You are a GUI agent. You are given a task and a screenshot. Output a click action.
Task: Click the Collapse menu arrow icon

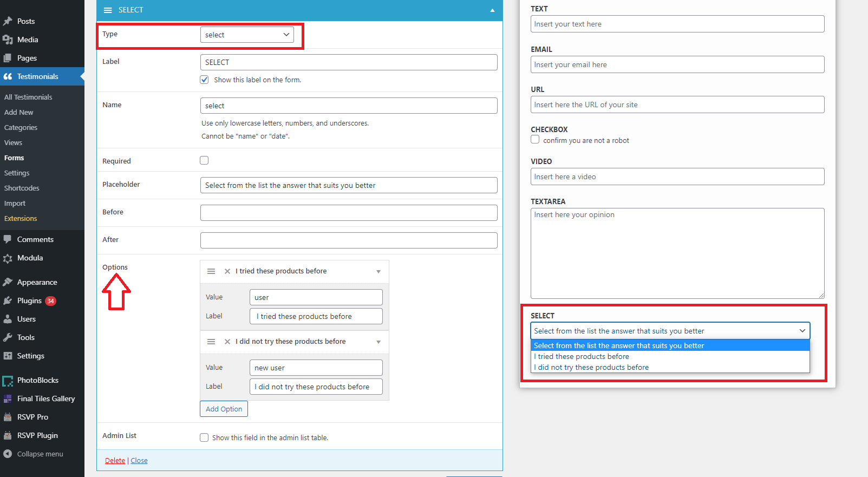tap(8, 454)
